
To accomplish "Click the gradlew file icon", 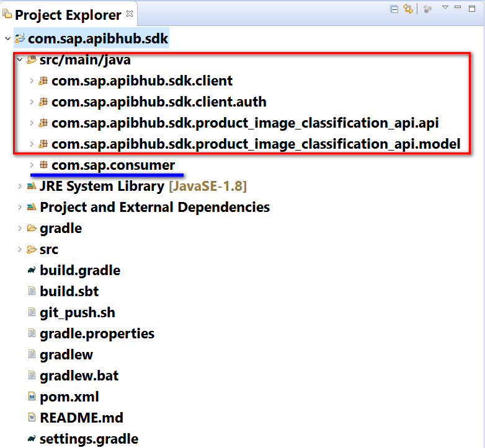I will click(x=32, y=354).
